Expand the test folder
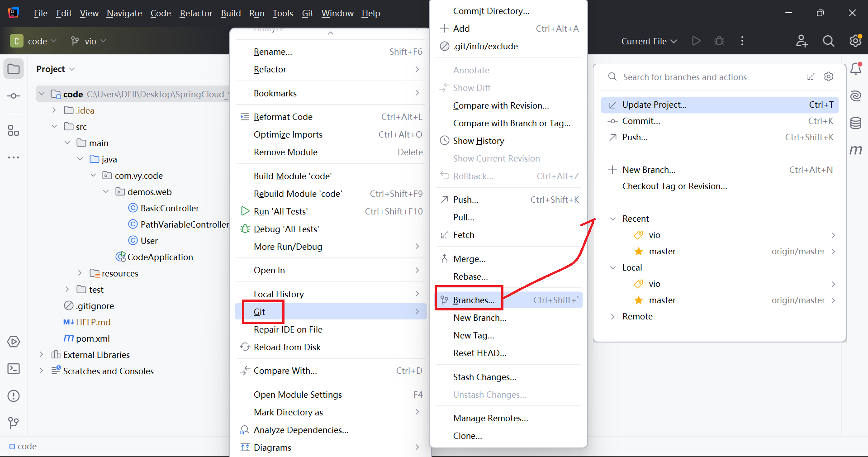The image size is (868, 457). pos(67,289)
